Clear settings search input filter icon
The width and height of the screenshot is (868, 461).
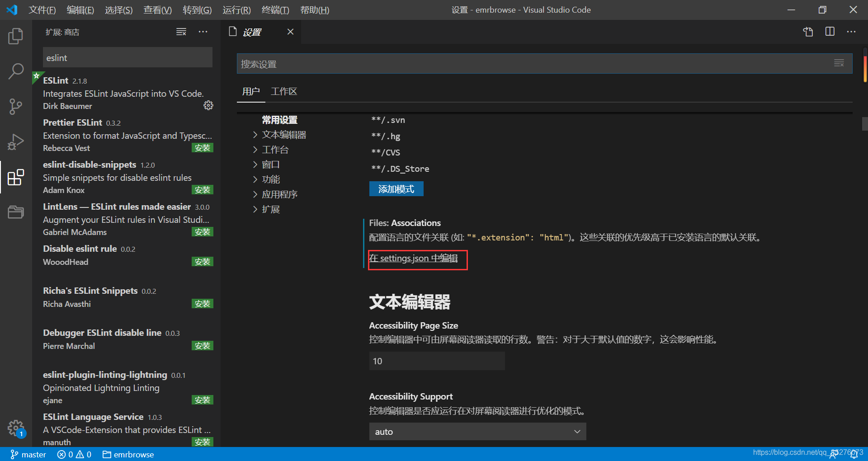point(839,63)
